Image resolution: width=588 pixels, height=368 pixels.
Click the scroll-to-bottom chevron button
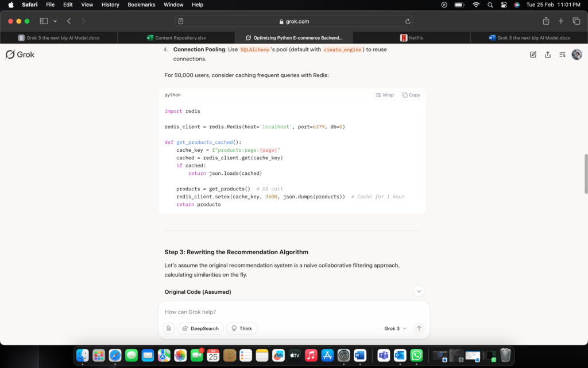coord(419,292)
